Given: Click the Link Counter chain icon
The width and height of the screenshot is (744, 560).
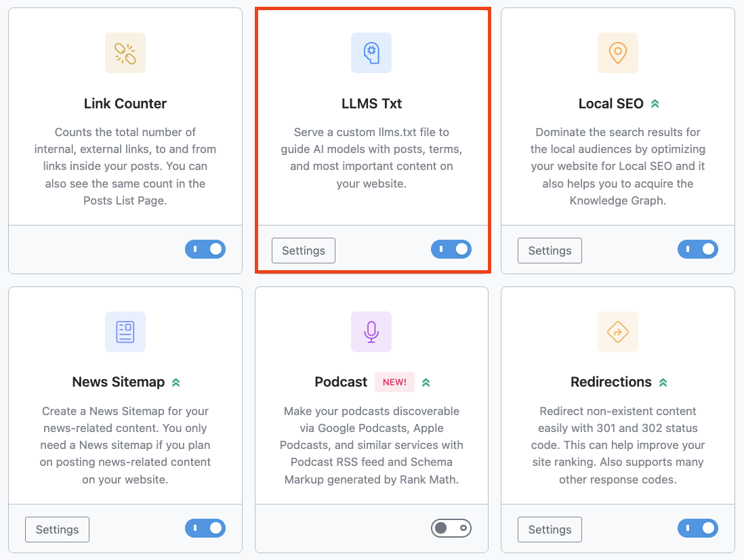Looking at the screenshot, I should click(x=125, y=52).
